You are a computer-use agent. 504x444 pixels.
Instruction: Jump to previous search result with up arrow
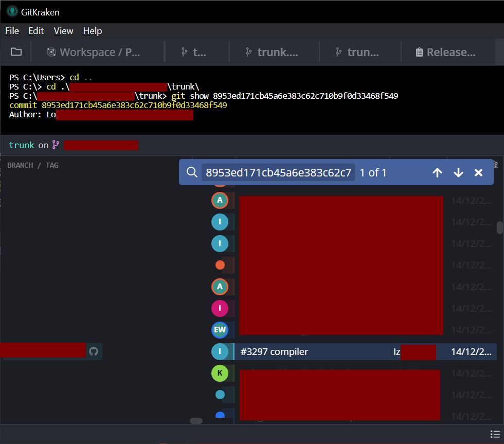click(437, 172)
